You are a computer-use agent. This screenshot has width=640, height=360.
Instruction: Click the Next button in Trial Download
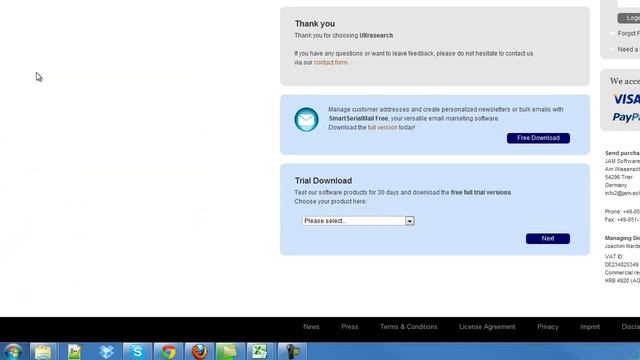[x=548, y=238]
